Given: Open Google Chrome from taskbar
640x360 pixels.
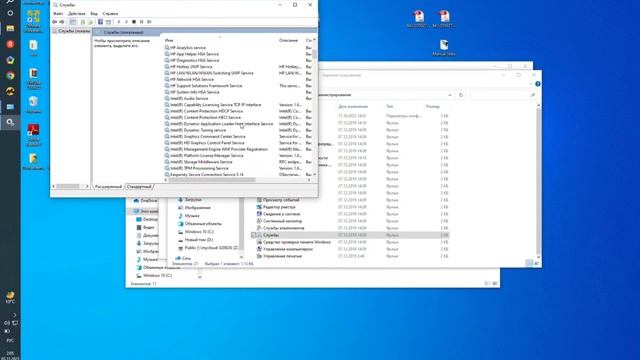Looking at the screenshot, I should (10, 76).
